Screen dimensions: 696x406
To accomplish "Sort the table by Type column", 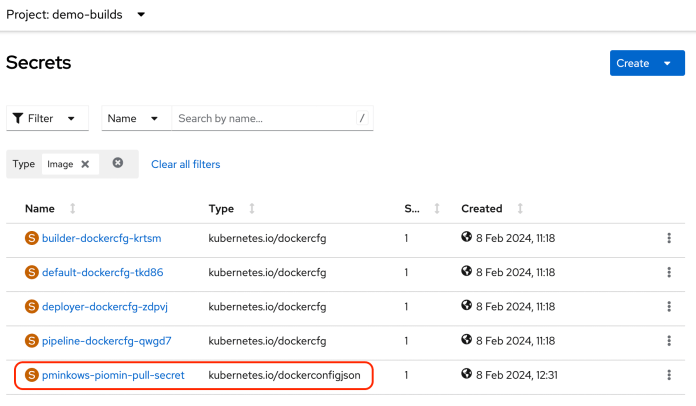I will [x=252, y=209].
